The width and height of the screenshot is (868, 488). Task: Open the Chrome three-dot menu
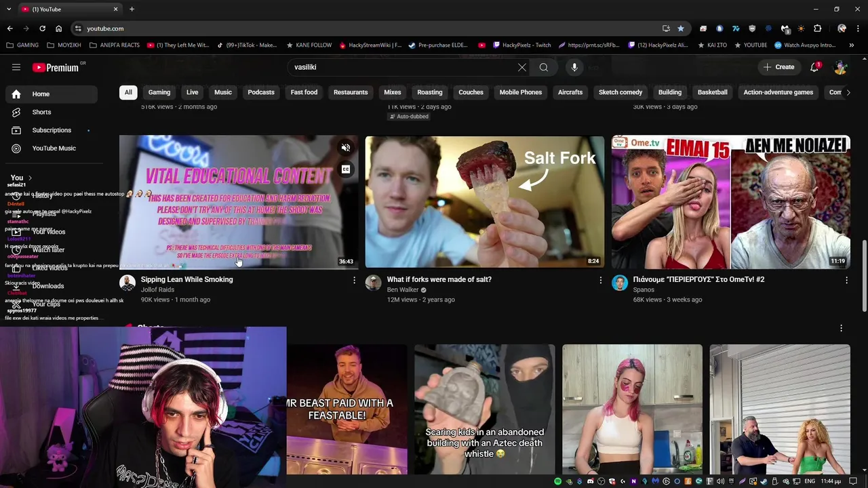[858, 28]
